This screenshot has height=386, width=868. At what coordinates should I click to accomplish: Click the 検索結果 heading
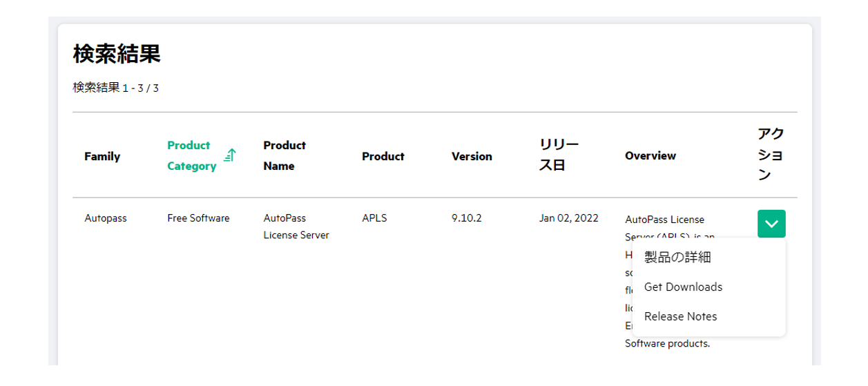pyautogui.click(x=117, y=54)
